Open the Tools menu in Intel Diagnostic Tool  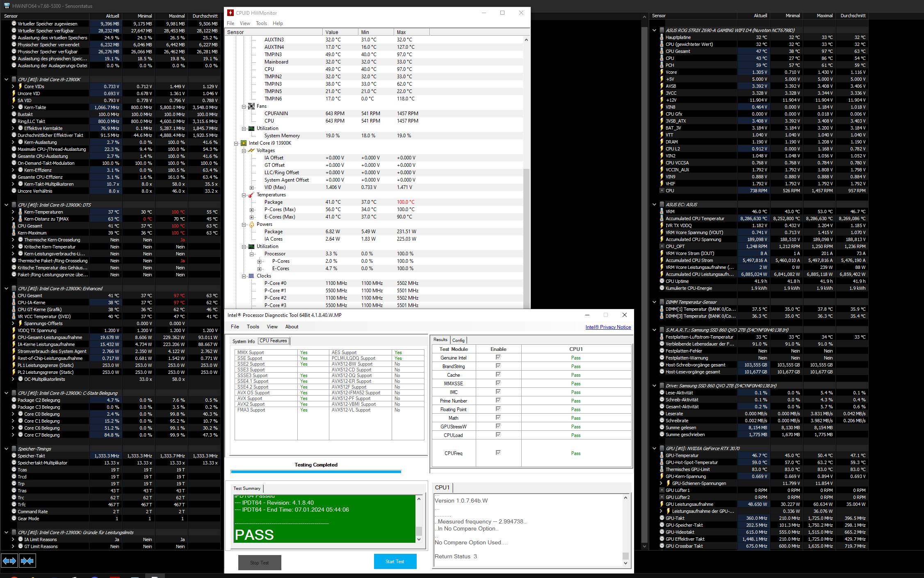(253, 327)
